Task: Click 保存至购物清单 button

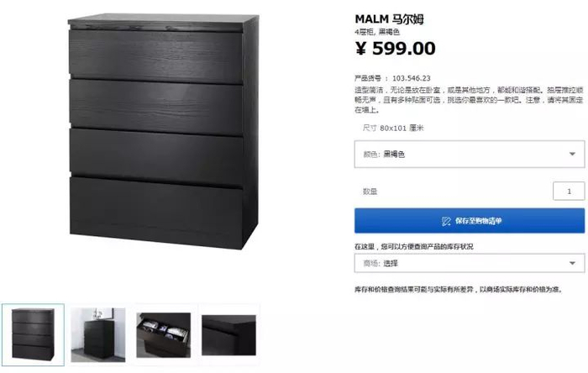Action: coord(470,221)
